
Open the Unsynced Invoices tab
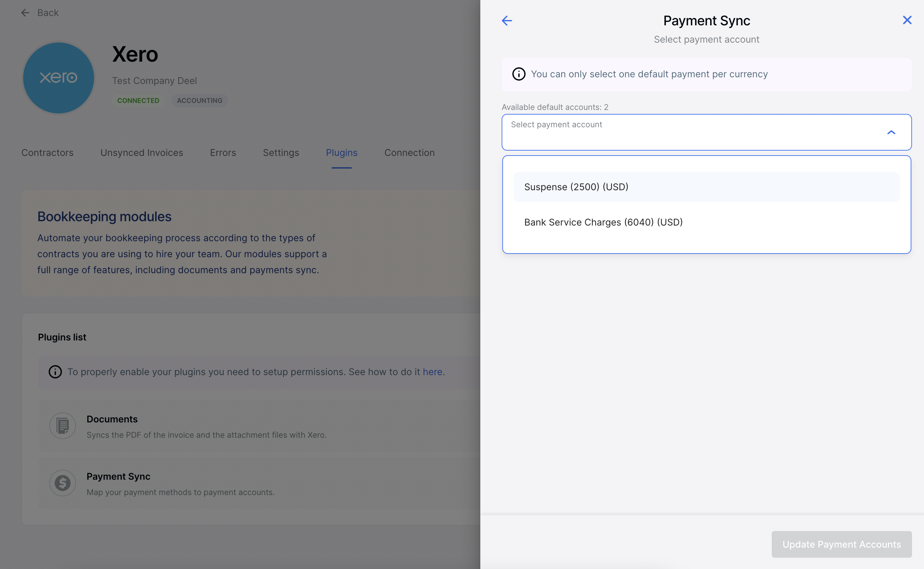142,153
